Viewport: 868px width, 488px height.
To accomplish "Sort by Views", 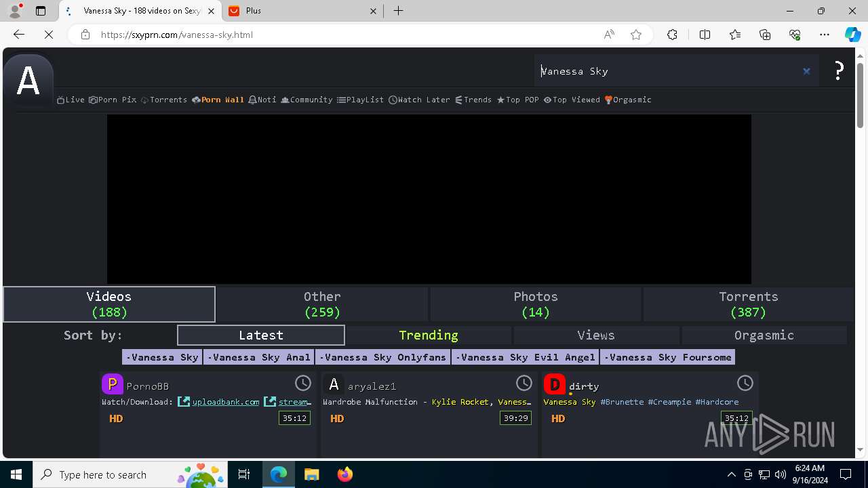I will 596,335.
